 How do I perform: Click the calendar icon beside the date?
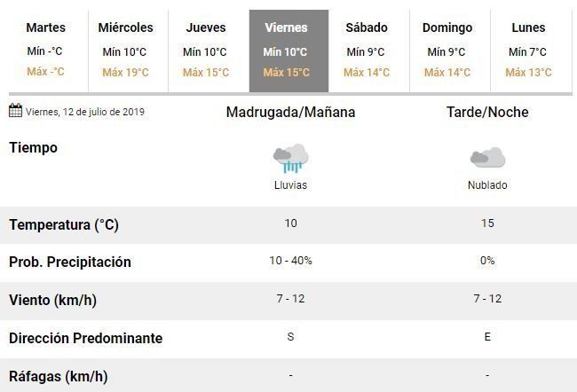pyautogui.click(x=15, y=111)
